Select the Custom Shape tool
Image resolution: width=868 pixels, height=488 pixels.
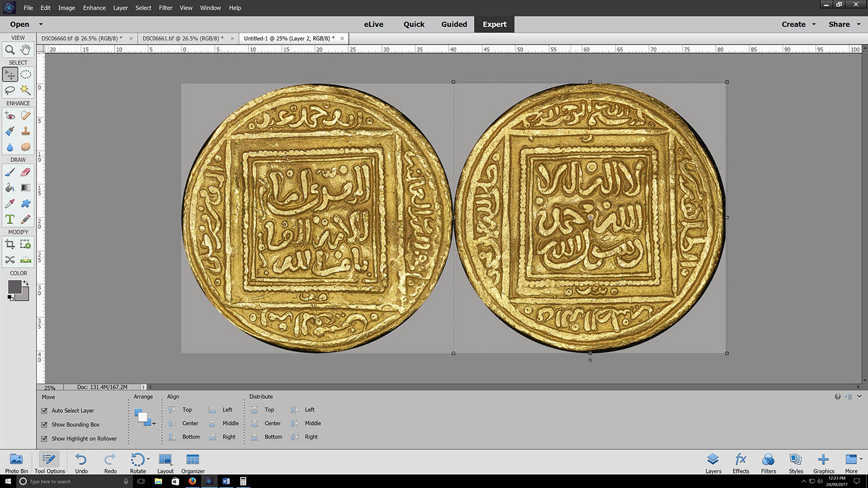[25, 204]
